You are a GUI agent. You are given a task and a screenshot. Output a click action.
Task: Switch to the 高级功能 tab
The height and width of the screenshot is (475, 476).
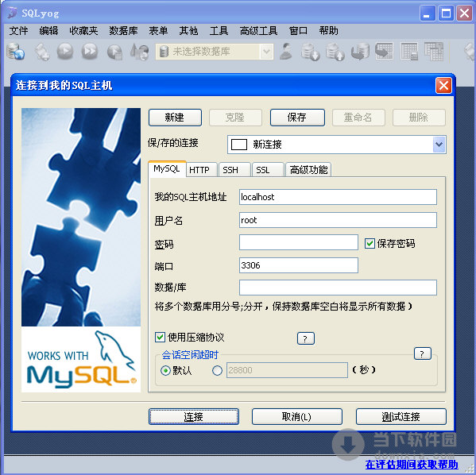click(x=308, y=170)
